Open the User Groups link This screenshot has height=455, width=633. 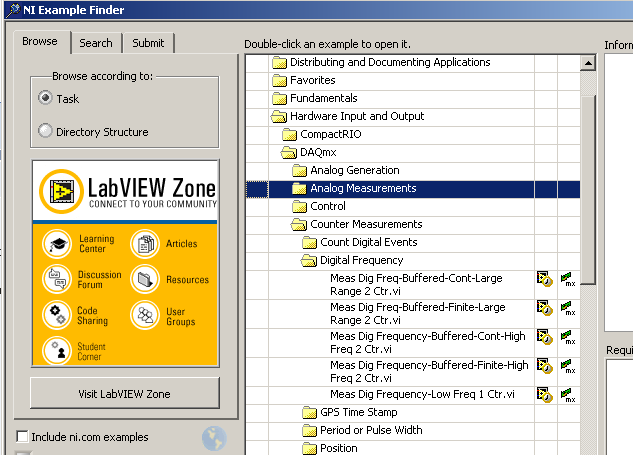click(180, 317)
